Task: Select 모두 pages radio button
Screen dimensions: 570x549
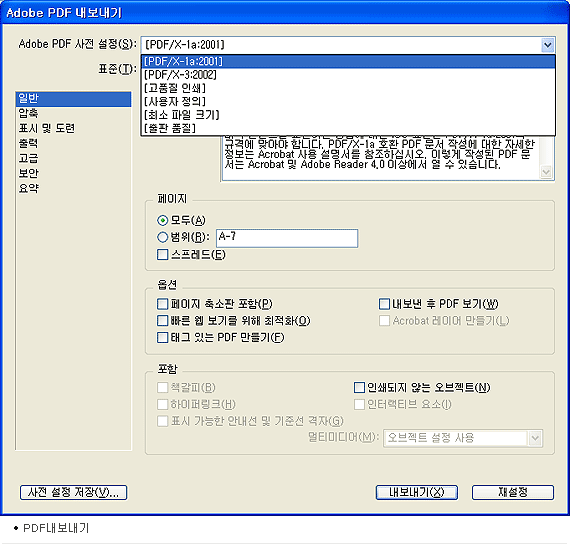Action: click(162, 220)
